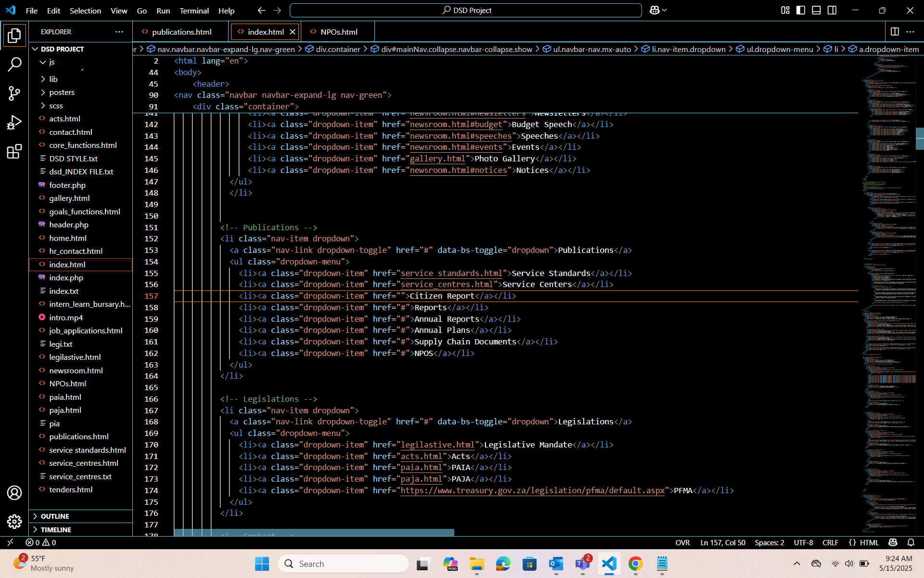
Task: Toggle OVR overtype mode in status bar
Action: pos(682,542)
